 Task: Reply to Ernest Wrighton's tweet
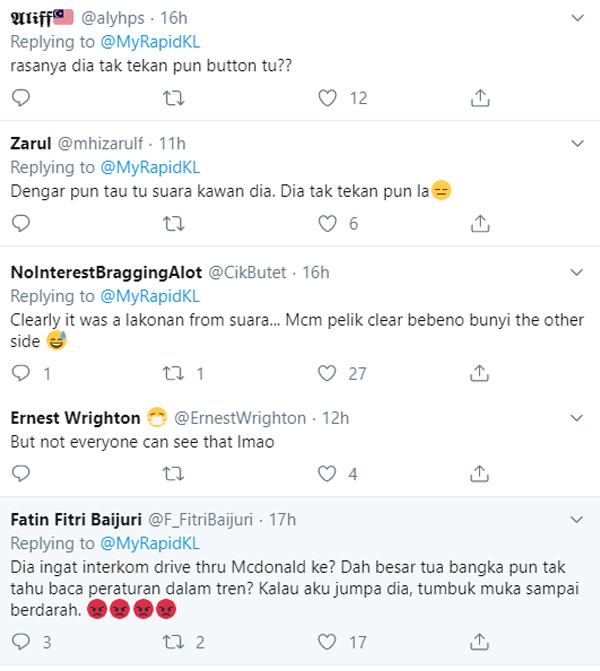coord(22,473)
